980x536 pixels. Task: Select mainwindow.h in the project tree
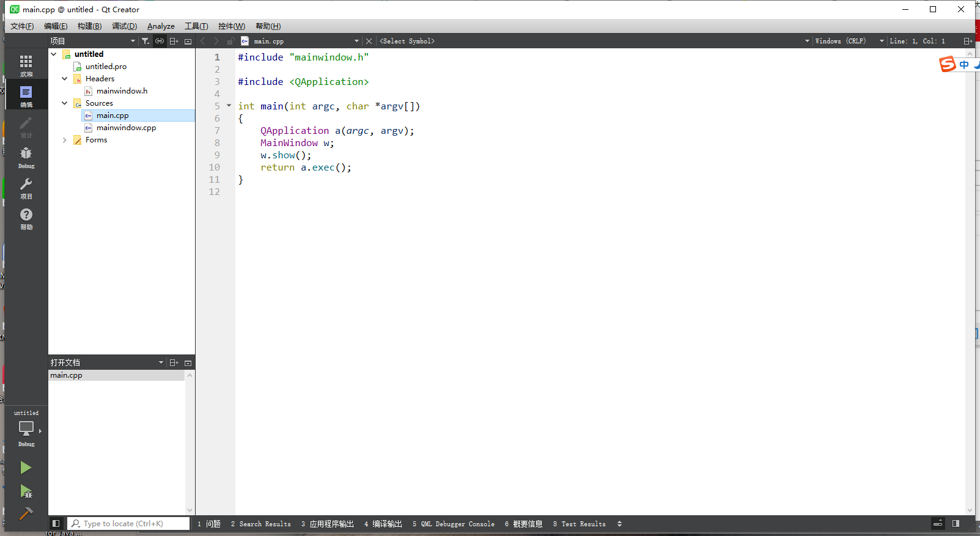[x=122, y=90]
